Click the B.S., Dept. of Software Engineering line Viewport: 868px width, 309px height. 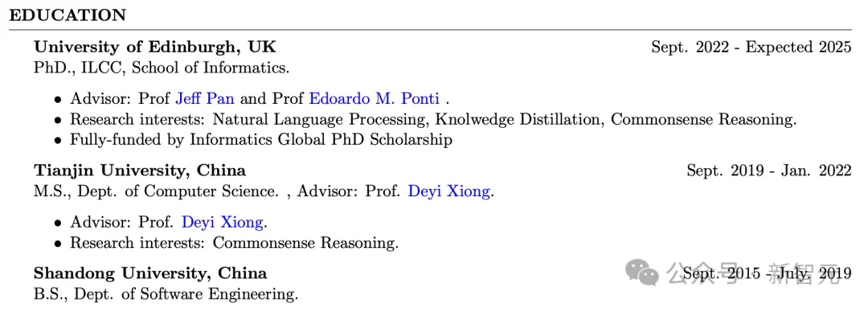166,294
